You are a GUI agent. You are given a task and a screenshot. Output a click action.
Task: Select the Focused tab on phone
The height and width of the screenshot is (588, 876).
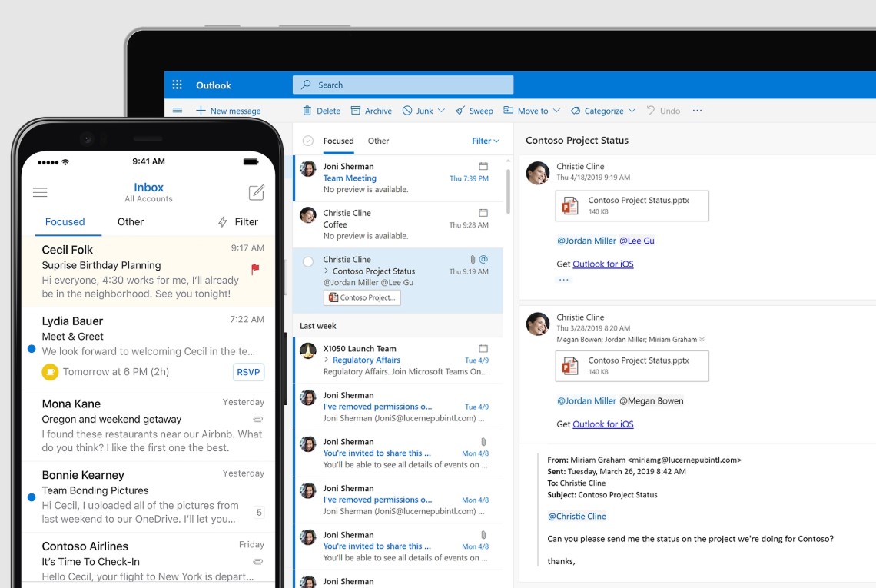tap(65, 222)
